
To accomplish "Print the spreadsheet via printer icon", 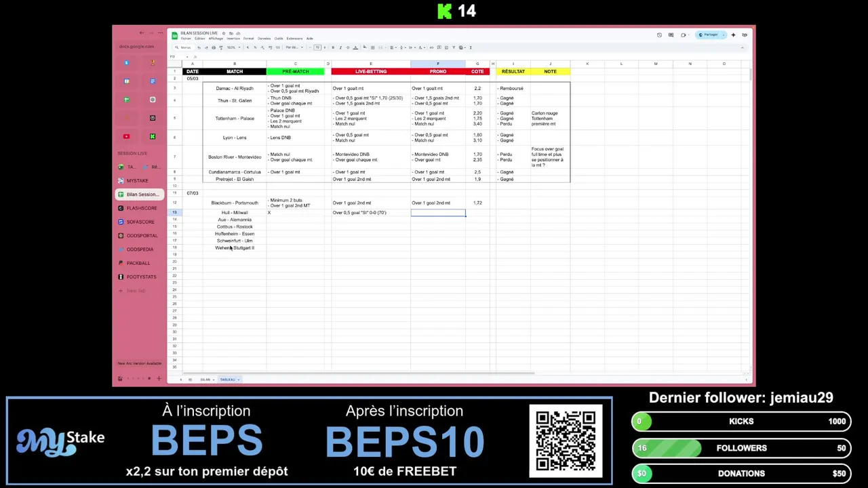I will 214,47.
